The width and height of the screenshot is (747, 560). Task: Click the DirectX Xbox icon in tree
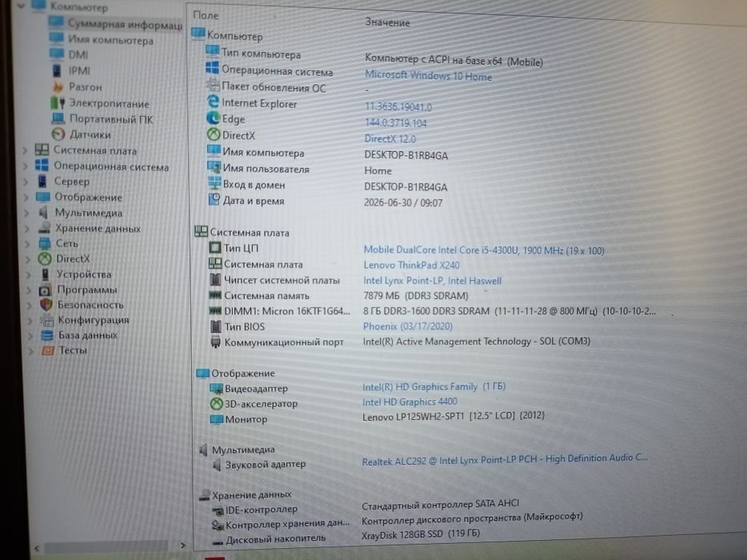(45, 258)
